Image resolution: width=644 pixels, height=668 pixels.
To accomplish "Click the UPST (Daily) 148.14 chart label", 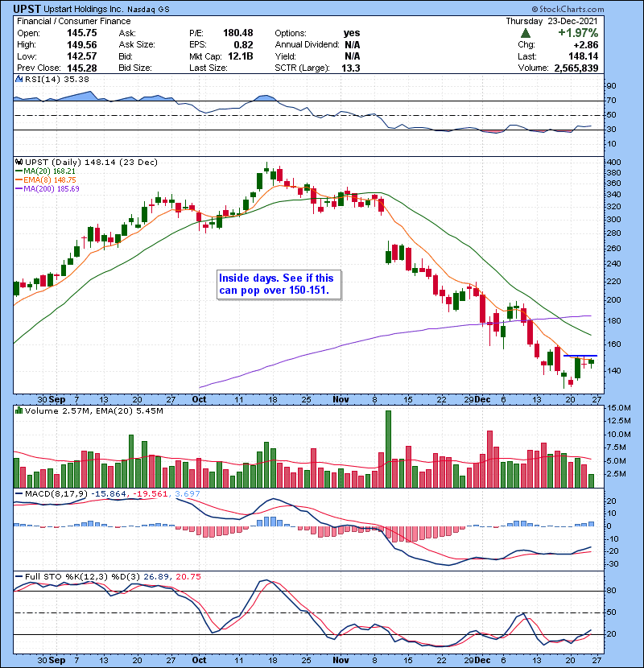I will coord(91,162).
